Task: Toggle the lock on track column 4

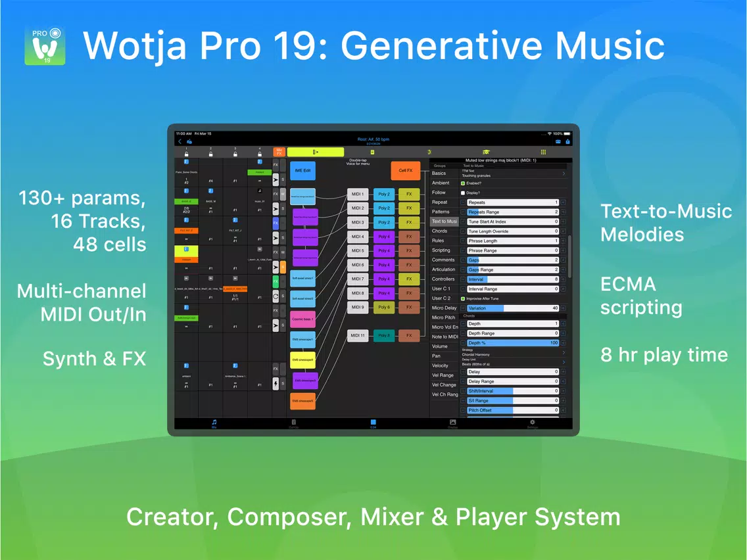Action: click(260, 154)
